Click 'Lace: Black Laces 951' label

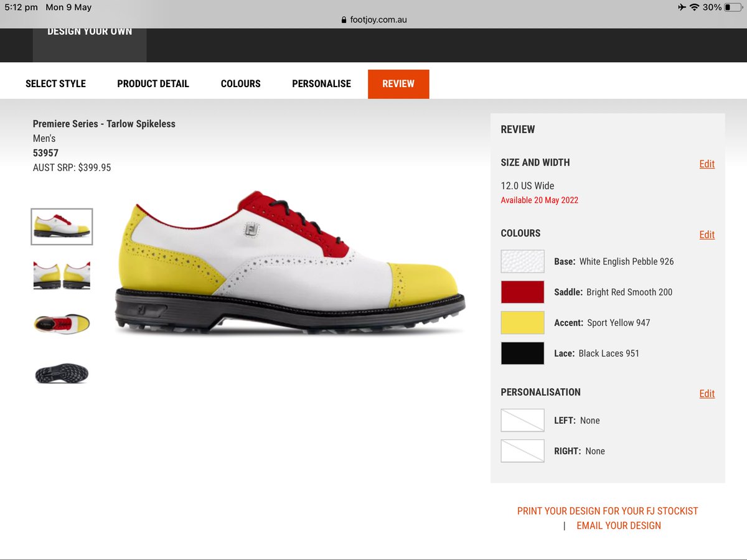596,353
